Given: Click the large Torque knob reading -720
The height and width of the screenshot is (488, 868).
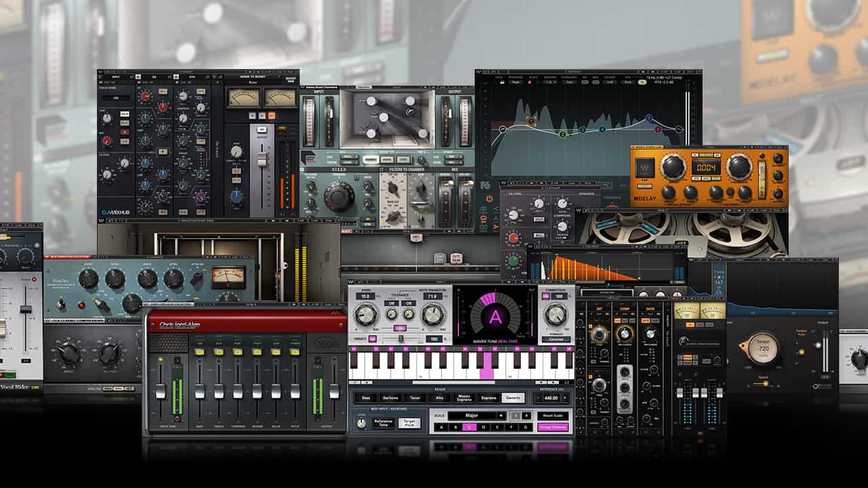Looking at the screenshot, I should point(762,348).
